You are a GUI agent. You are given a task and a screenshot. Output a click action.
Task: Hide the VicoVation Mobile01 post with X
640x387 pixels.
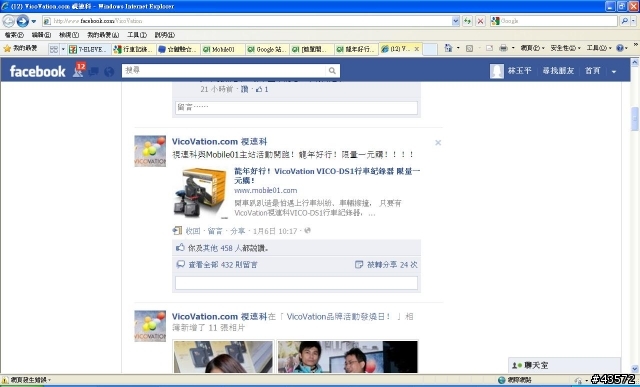point(438,143)
